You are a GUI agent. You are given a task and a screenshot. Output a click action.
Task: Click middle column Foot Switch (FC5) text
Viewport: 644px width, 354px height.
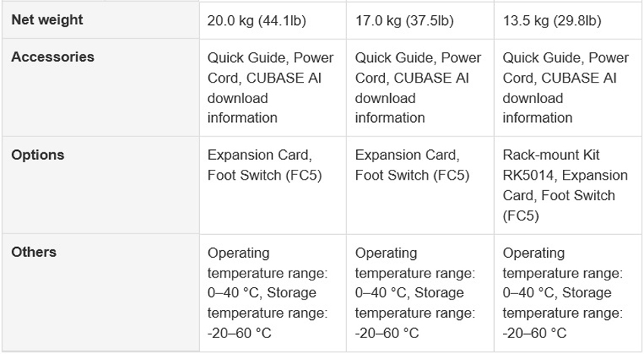[412, 175]
